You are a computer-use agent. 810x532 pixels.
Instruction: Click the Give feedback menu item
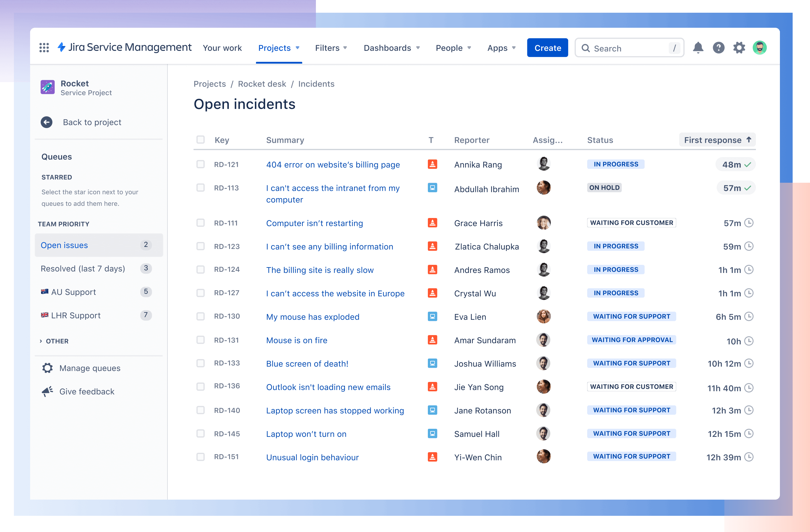89,391
